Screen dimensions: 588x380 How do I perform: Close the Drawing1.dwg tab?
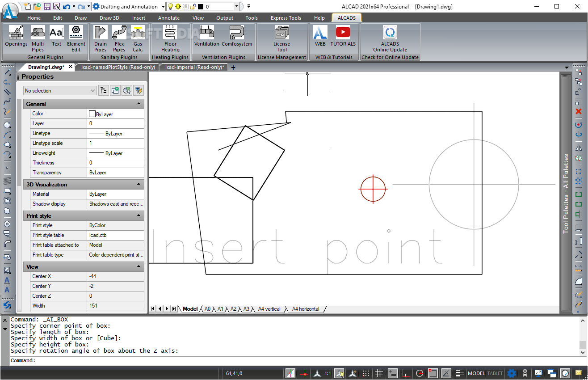pyautogui.click(x=71, y=67)
